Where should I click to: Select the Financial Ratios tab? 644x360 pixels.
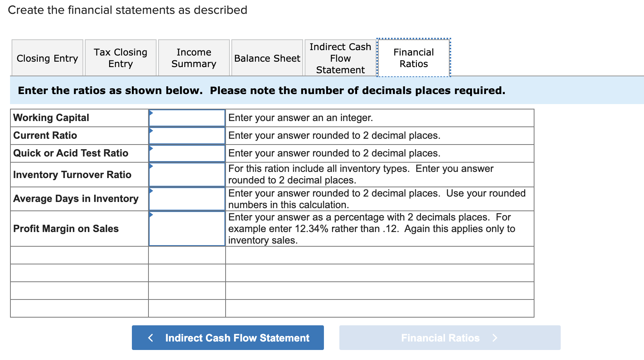[x=413, y=58]
